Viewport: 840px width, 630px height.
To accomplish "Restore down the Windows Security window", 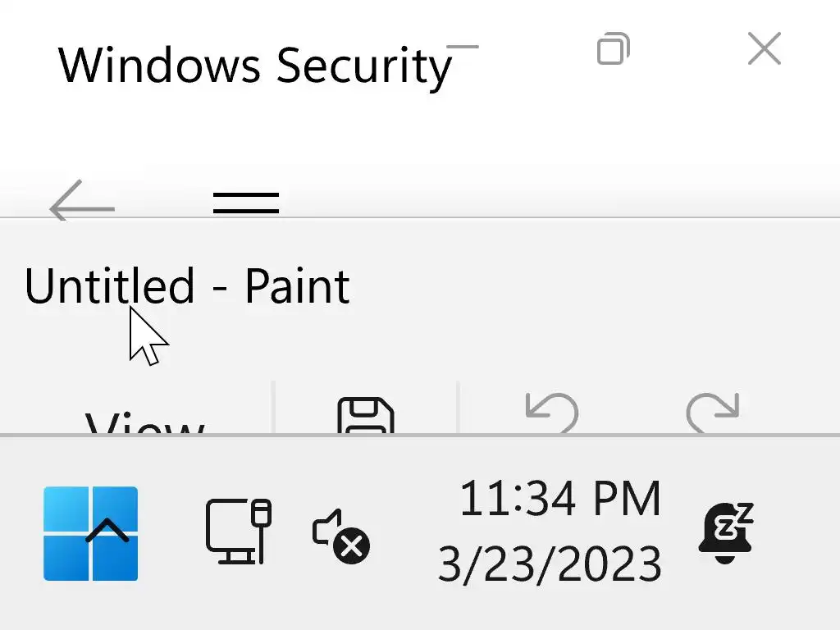I will [613, 49].
